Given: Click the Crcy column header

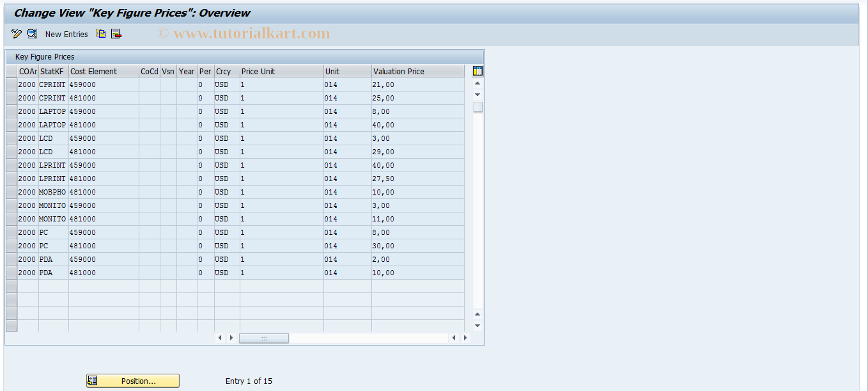Looking at the screenshot, I should tap(227, 71).
